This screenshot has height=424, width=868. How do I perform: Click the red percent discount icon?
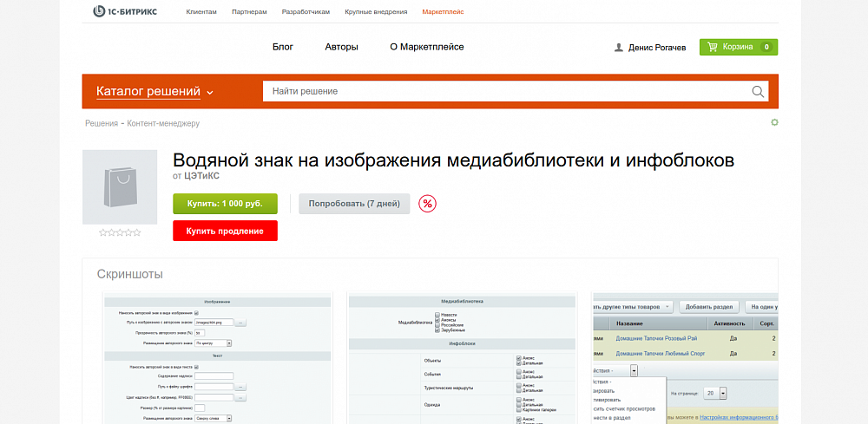pyautogui.click(x=427, y=204)
